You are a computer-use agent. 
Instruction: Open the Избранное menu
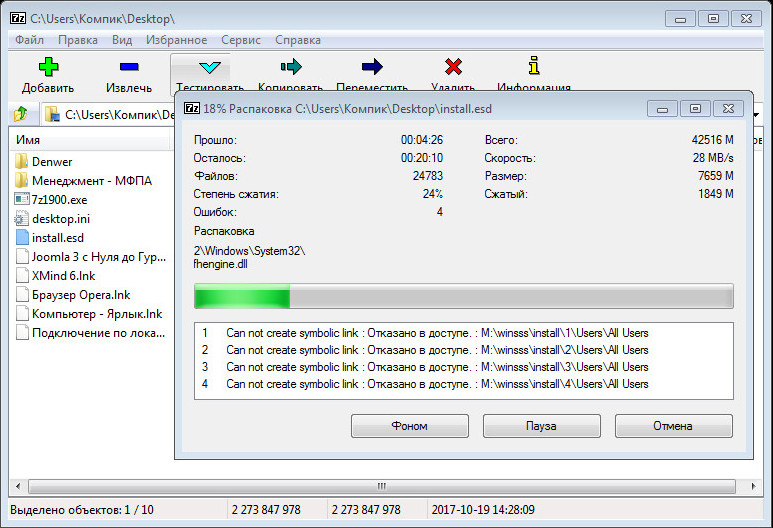176,40
